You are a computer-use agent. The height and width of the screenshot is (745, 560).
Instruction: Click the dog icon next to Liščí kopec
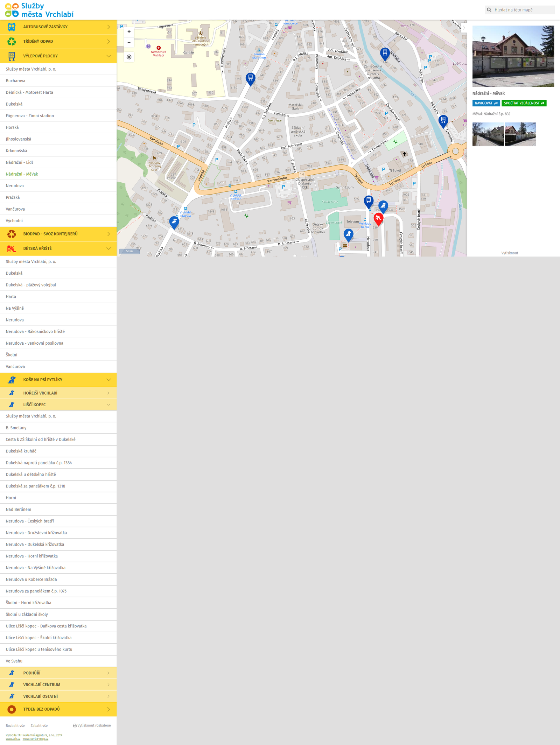coord(12,405)
